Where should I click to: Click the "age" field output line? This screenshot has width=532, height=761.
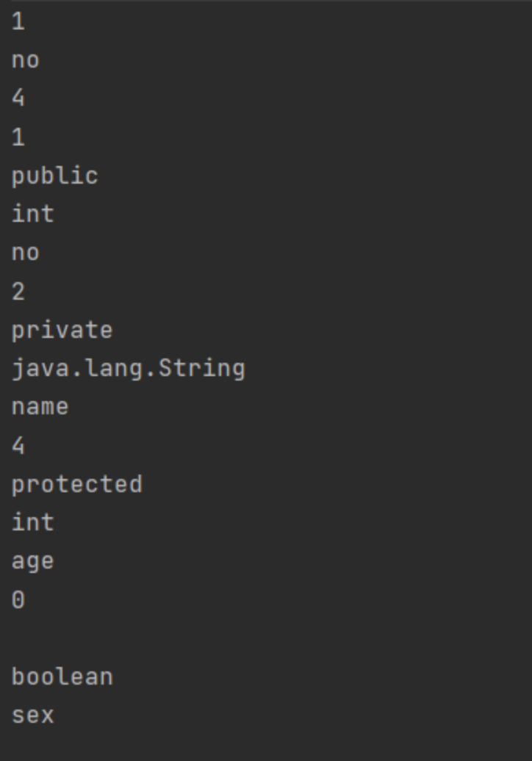(32, 561)
